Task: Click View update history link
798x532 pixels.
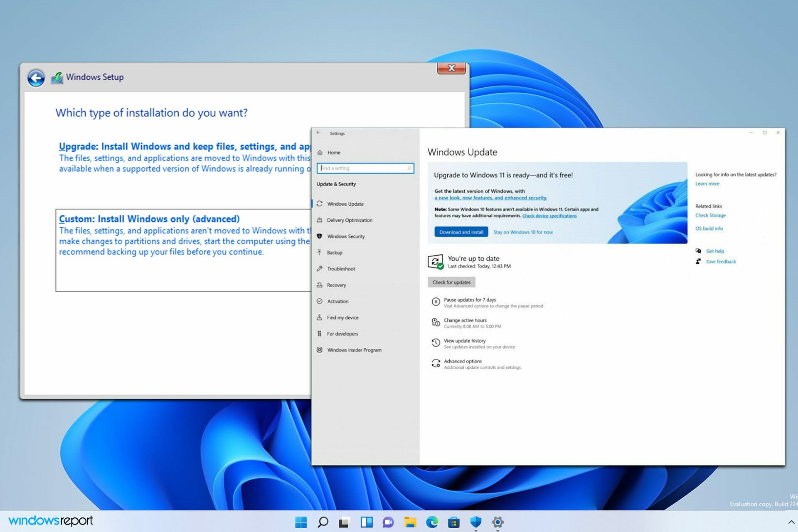Action: coord(464,340)
